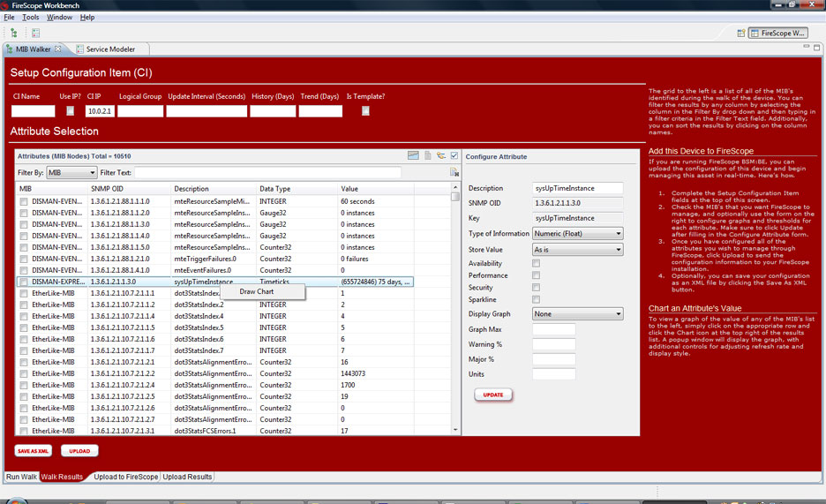Maximize the editor view using the small top-right icon

coord(817,48)
